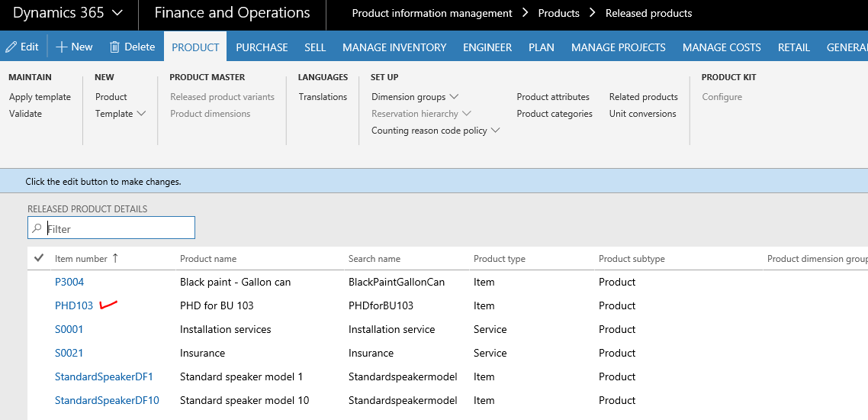The width and height of the screenshot is (868, 420).
Task: Open the ENGINEER tab
Action: click(x=487, y=47)
